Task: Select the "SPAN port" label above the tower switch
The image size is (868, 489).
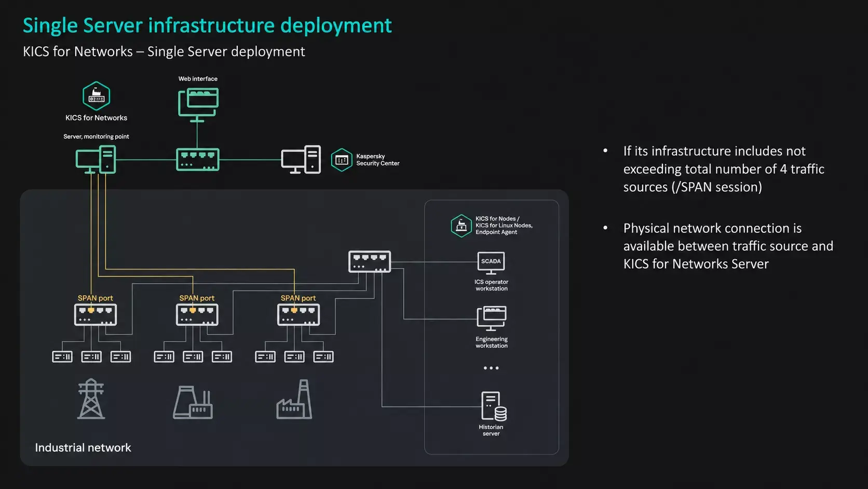Action: [x=96, y=298]
